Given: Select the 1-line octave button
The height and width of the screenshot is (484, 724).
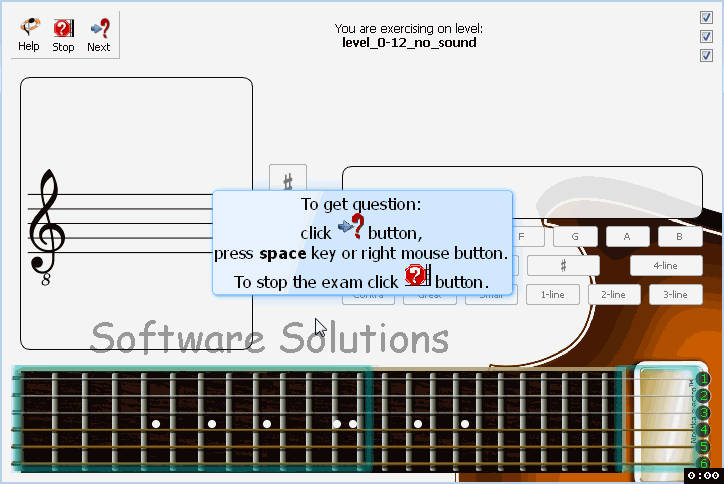Looking at the screenshot, I should (553, 295).
